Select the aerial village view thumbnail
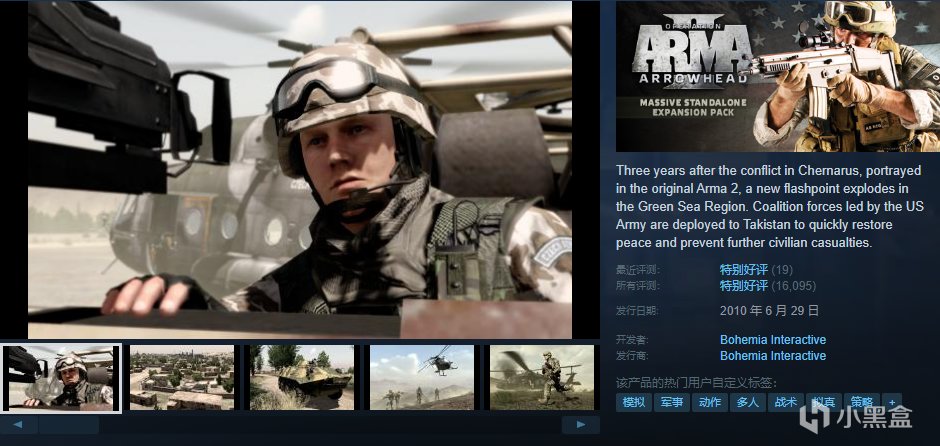Viewport: 940px width, 446px height. click(182, 378)
